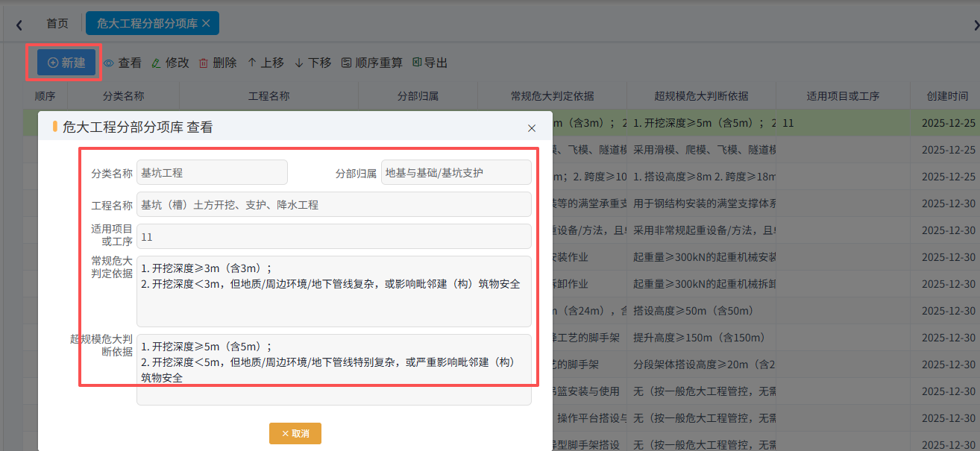Screen dimensions: 980x451
Task: Click the cell showing 11 in the first row
Action: 843,123
